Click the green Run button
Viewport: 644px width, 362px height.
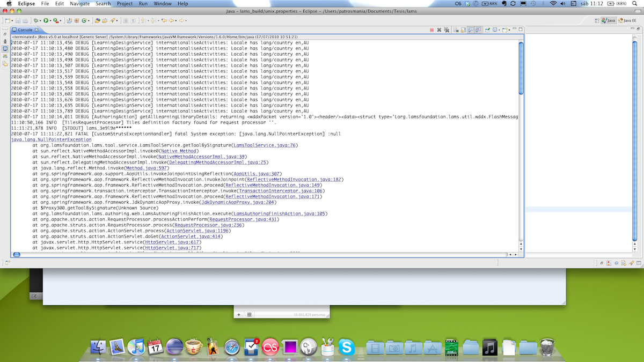47,20
